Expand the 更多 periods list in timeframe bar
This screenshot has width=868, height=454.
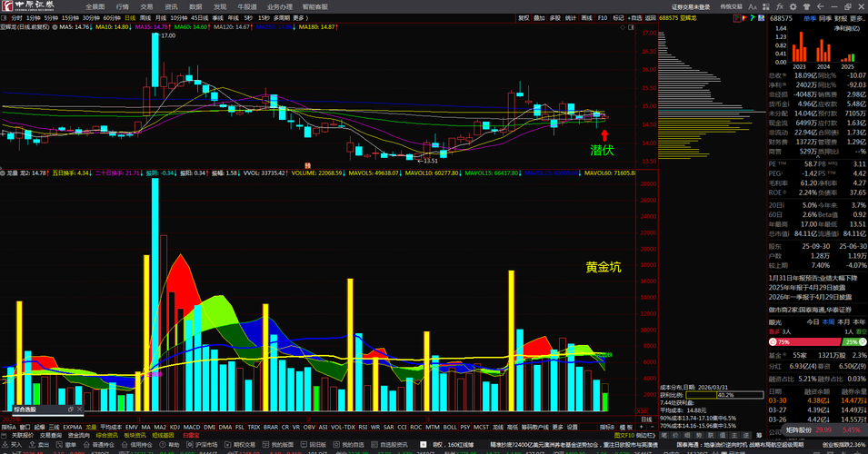click(x=301, y=18)
